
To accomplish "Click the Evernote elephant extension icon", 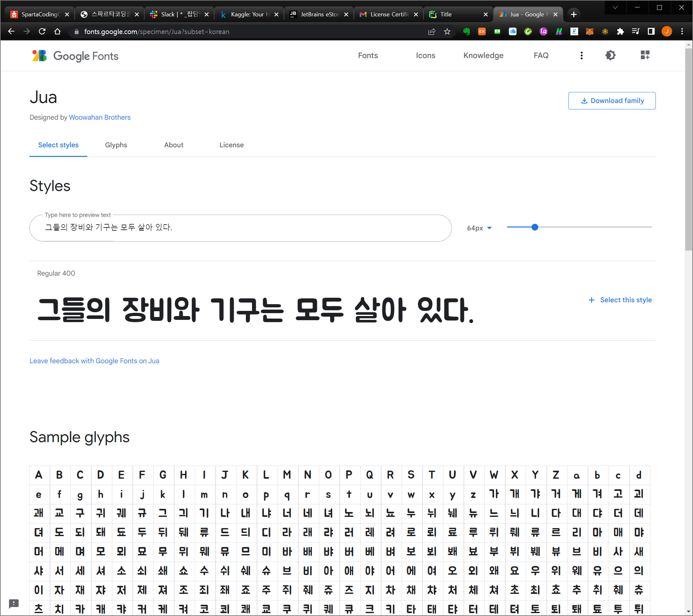I will pos(466,31).
